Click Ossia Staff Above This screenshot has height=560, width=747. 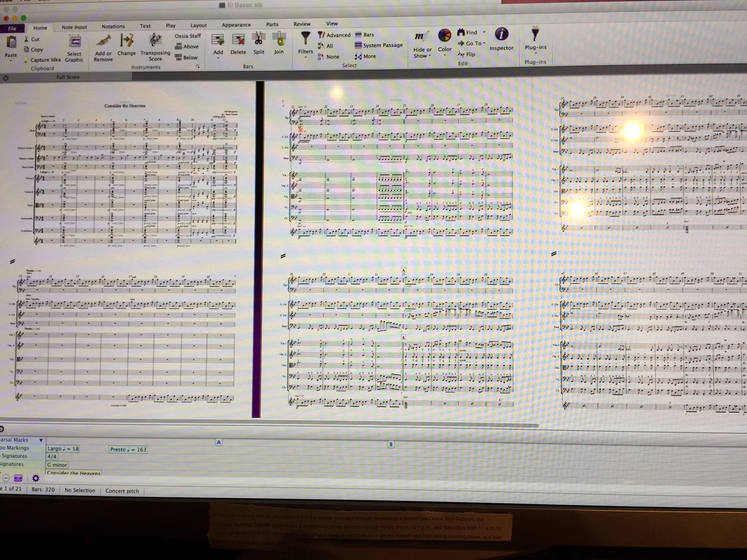click(x=187, y=46)
